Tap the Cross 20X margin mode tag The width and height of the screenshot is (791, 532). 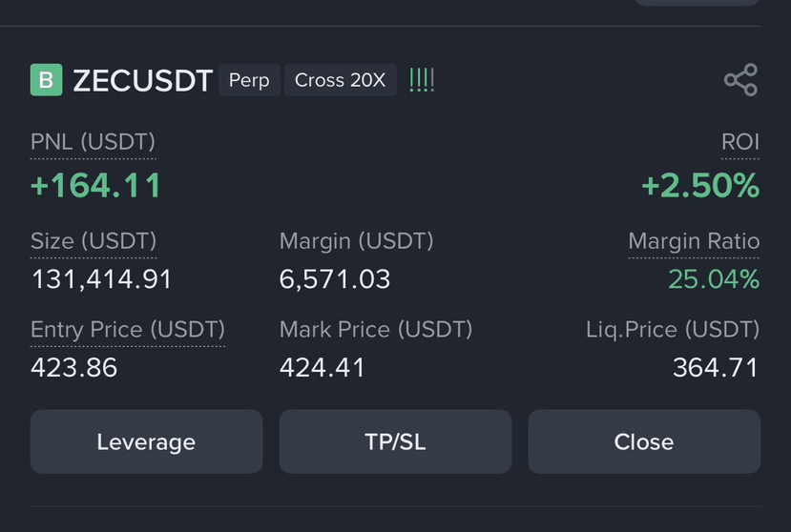(x=340, y=80)
